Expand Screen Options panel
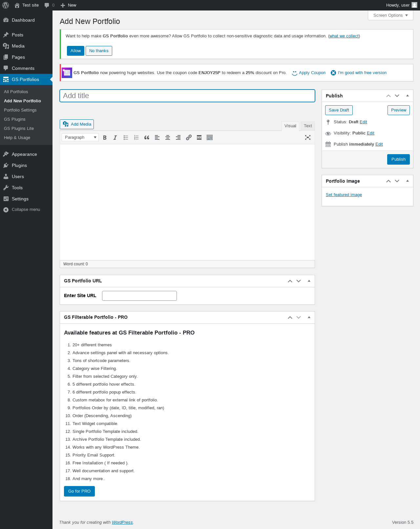 click(x=390, y=15)
